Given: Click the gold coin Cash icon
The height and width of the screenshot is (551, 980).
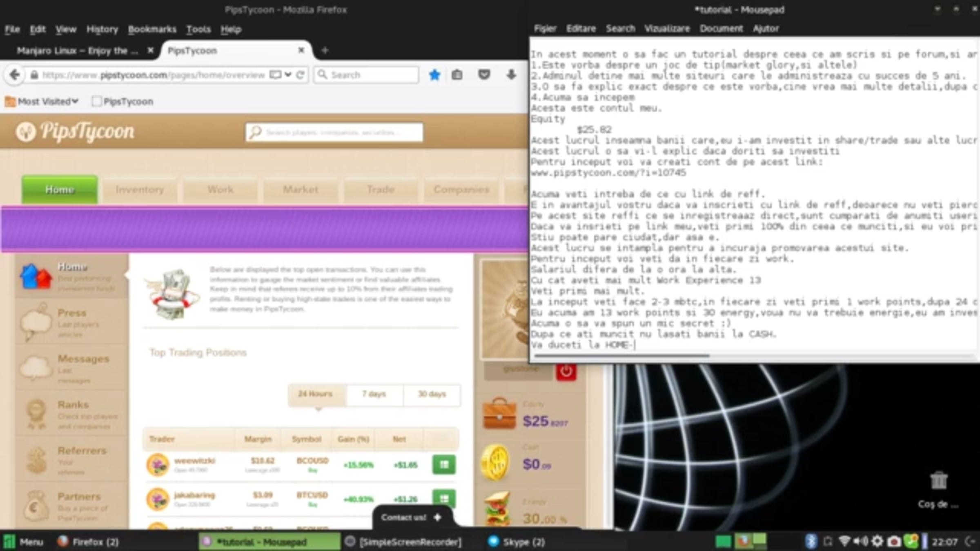Looking at the screenshot, I should [495, 463].
